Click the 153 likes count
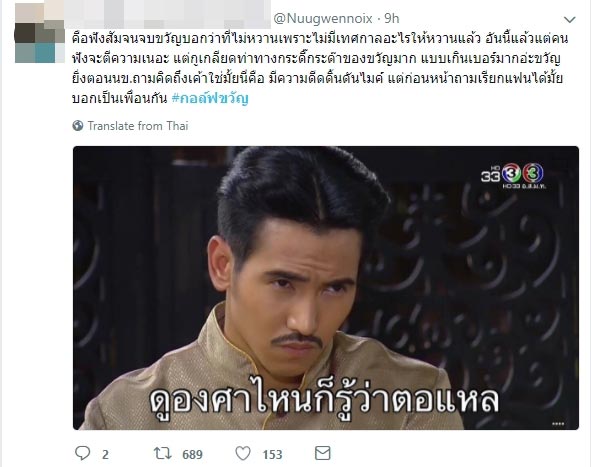This screenshot has width=591, height=467. (x=272, y=454)
